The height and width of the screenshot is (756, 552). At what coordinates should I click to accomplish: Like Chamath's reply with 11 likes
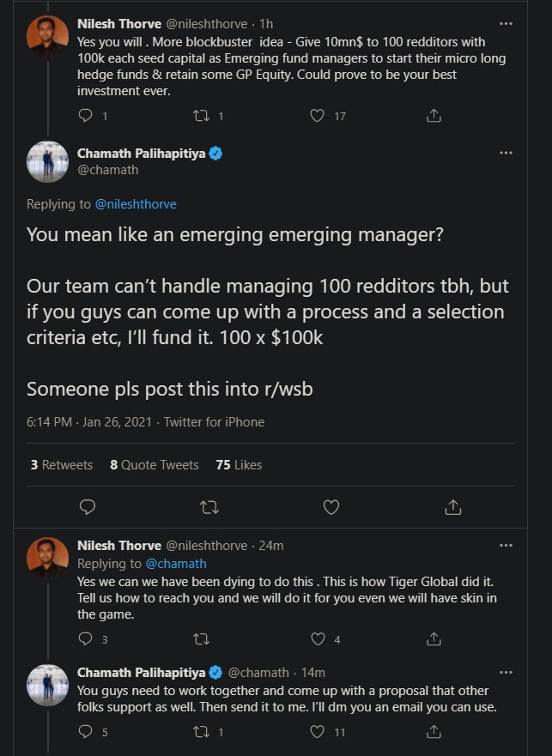318,731
